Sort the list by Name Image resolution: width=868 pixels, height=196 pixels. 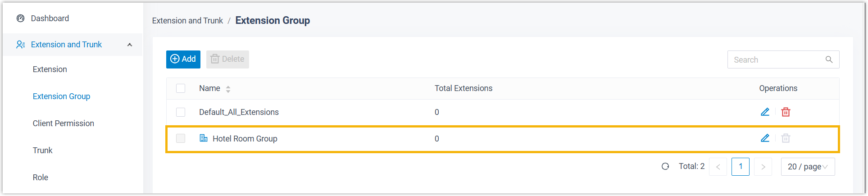click(228, 89)
